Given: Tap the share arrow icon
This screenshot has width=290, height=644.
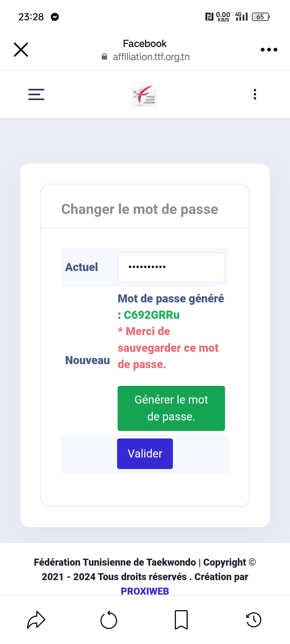Looking at the screenshot, I should (x=36, y=620).
